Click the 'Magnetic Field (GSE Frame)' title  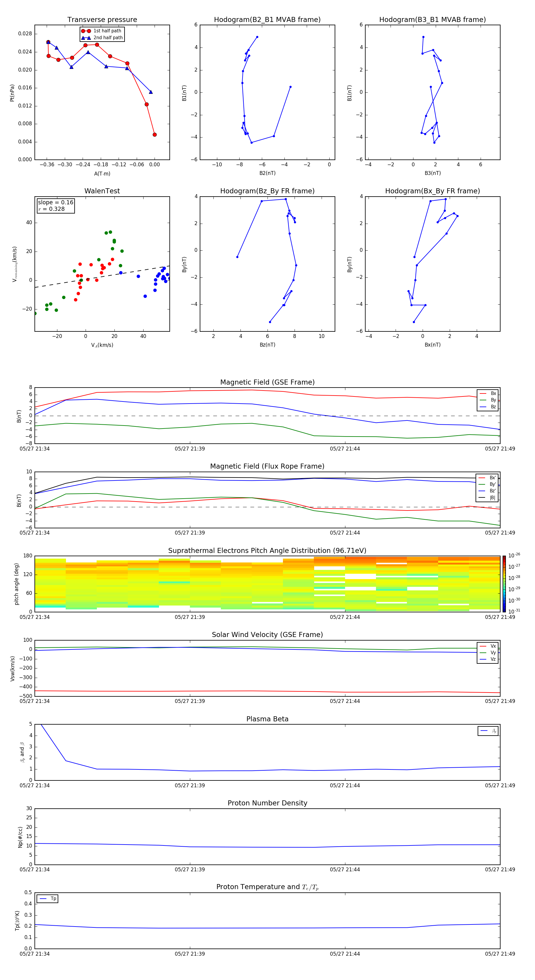tap(267, 382)
